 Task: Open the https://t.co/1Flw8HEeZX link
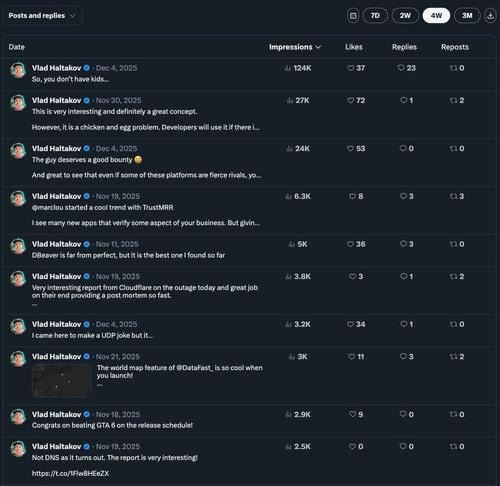(70, 473)
